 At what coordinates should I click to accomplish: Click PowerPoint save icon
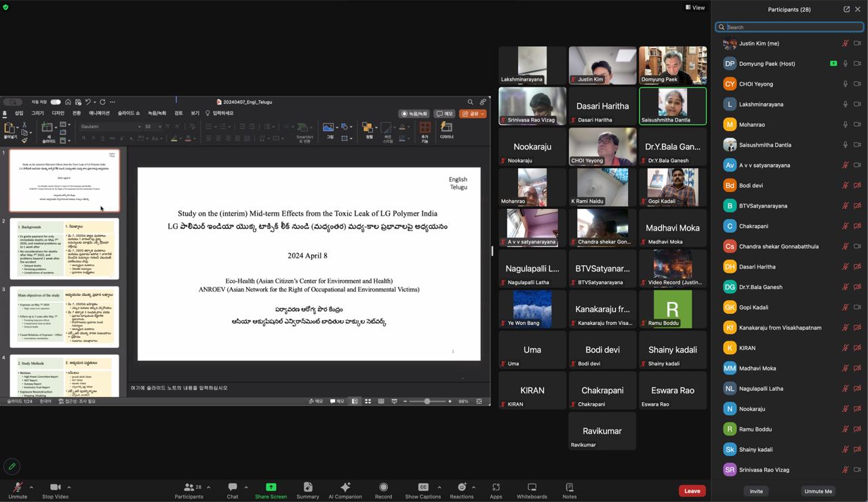78,102
